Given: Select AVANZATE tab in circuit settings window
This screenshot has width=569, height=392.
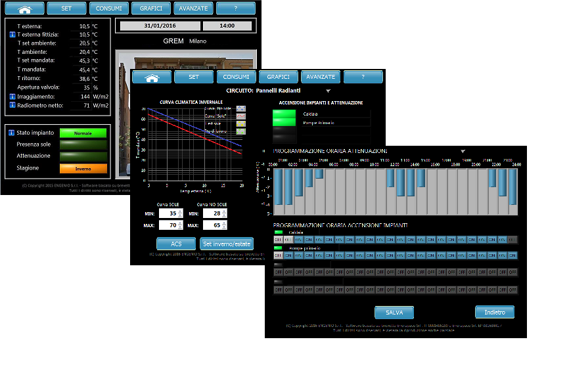Looking at the screenshot, I should coord(321,77).
